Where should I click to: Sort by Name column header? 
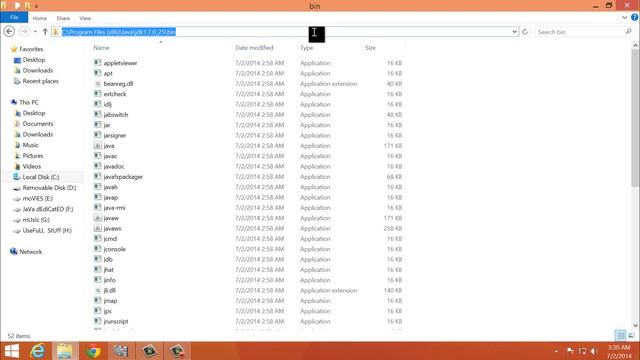pyautogui.click(x=101, y=48)
